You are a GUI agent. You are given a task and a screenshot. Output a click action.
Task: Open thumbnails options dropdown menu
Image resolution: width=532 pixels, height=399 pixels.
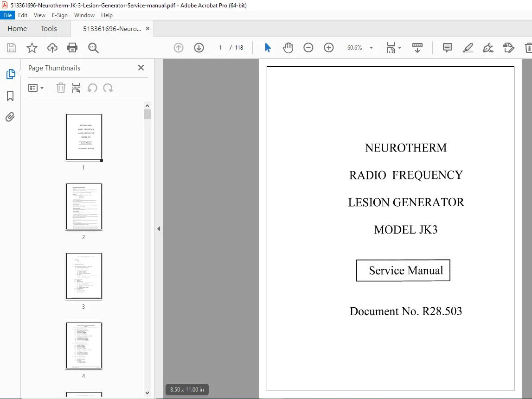pyautogui.click(x=36, y=88)
